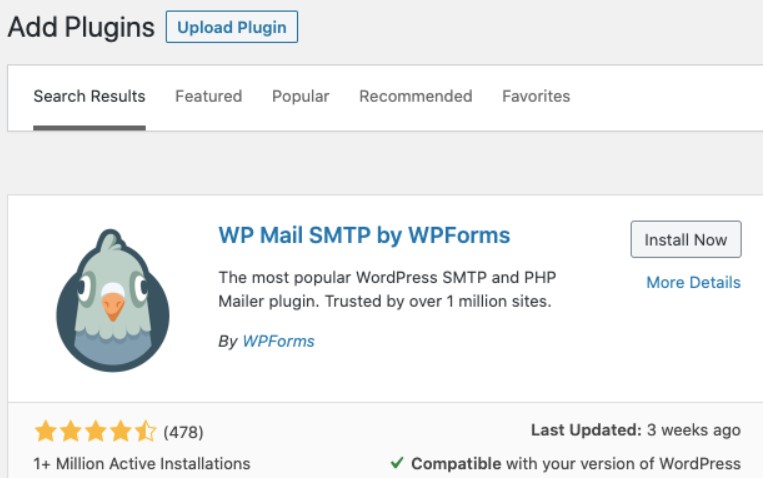
Task: Click the (478) ratings count
Action: [x=183, y=432]
